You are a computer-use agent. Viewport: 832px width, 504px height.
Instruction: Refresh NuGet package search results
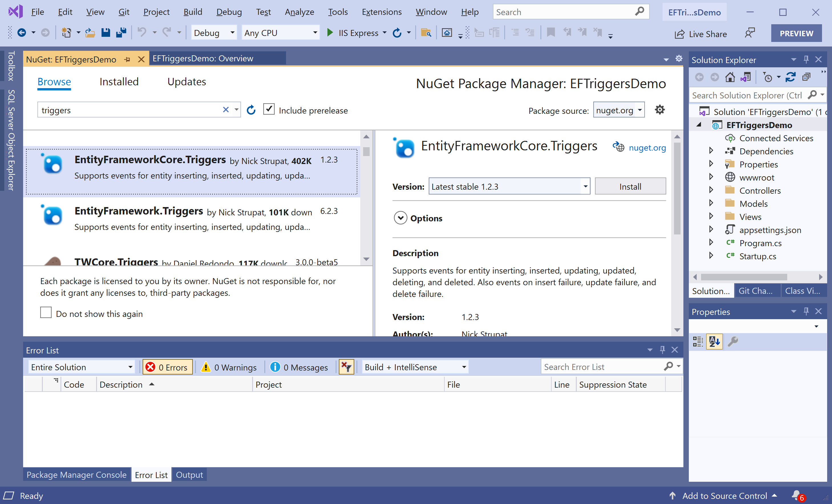tap(251, 110)
